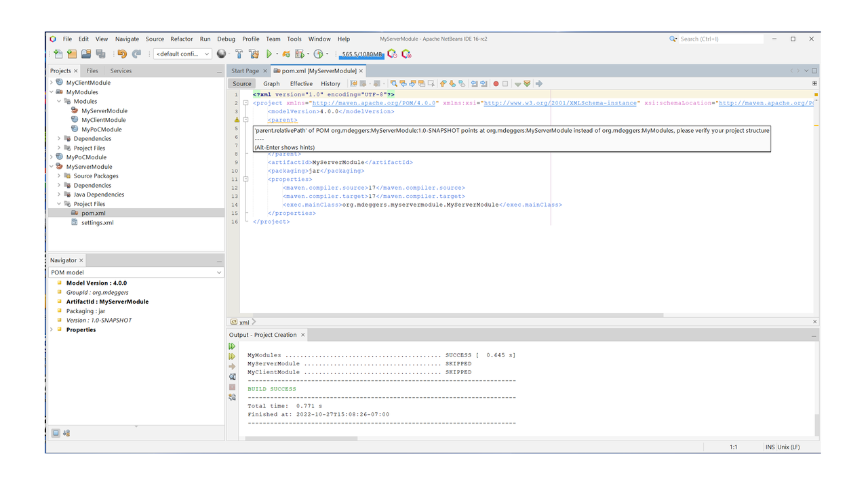868x488 pixels.
Task: Click the Shift Line Right icon
Action: tap(484, 83)
